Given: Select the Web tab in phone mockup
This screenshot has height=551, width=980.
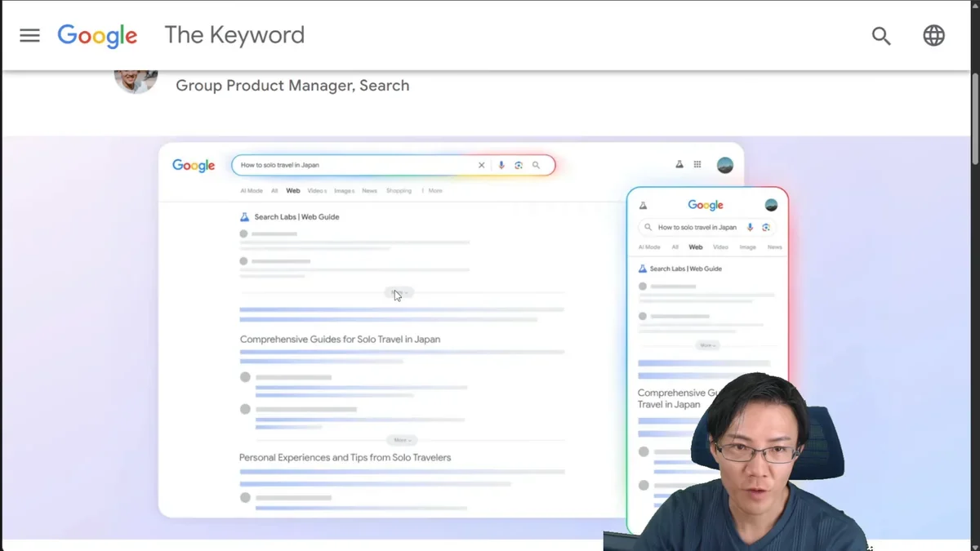Looking at the screenshot, I should (696, 247).
